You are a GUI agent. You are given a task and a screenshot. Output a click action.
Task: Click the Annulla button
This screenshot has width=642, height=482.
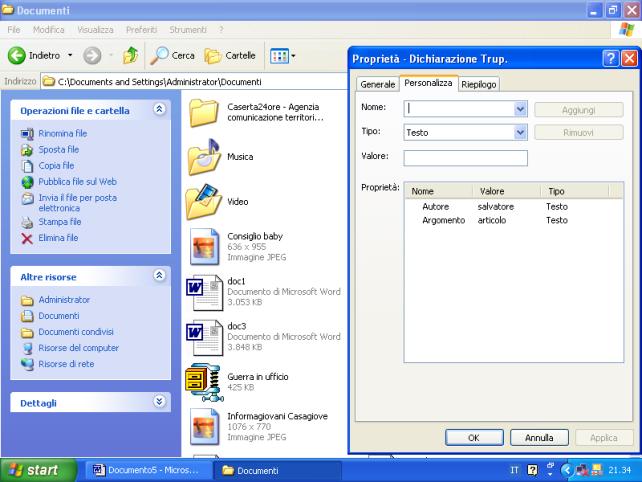tap(539, 438)
